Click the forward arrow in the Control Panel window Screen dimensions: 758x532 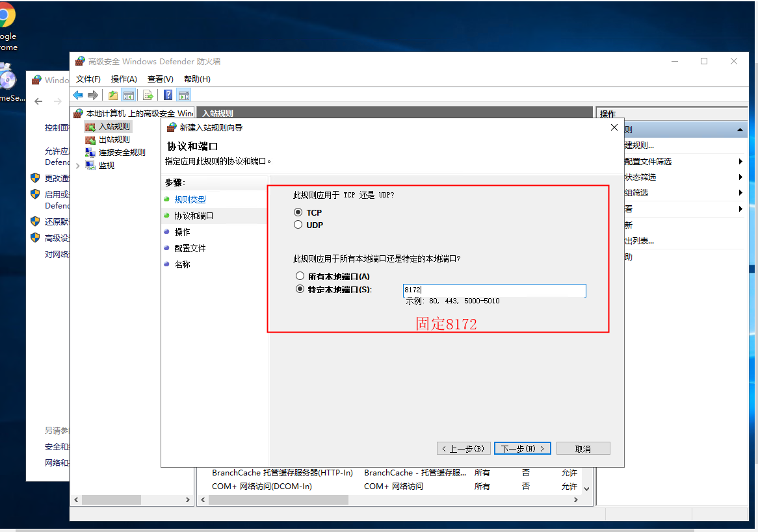click(57, 101)
